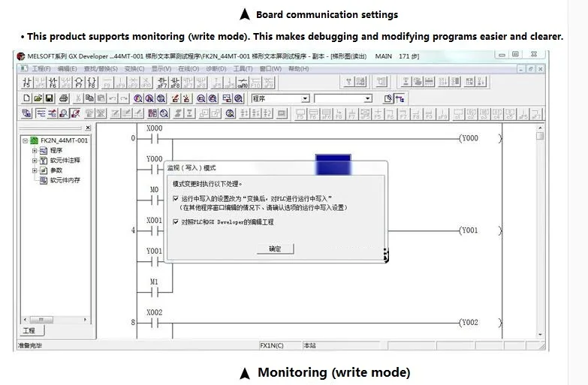Click project panel horizontal scrollbar right arrow
Image resolution: width=588 pixels, height=385 pixels.
pyautogui.click(x=85, y=320)
